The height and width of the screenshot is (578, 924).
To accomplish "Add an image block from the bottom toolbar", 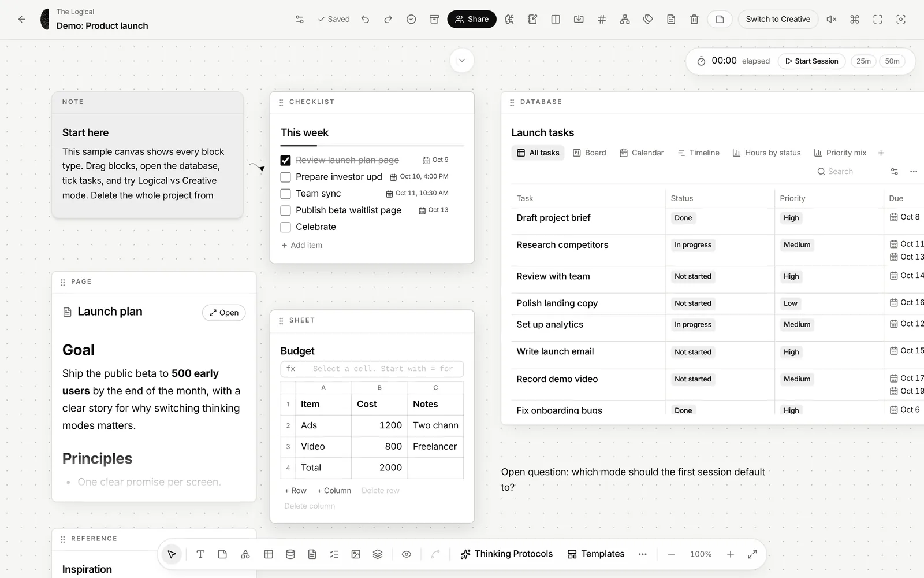I will (x=356, y=554).
